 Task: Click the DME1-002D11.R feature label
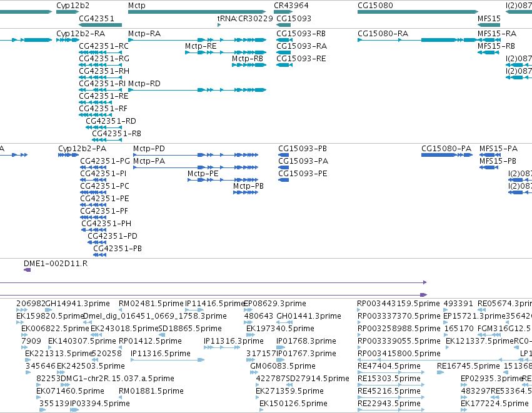pyautogui.click(x=56, y=264)
